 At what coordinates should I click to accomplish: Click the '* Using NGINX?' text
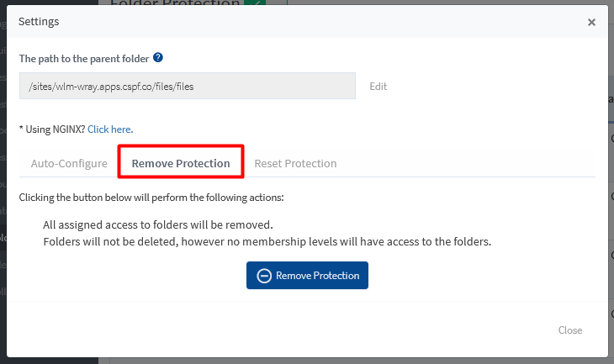coord(52,129)
